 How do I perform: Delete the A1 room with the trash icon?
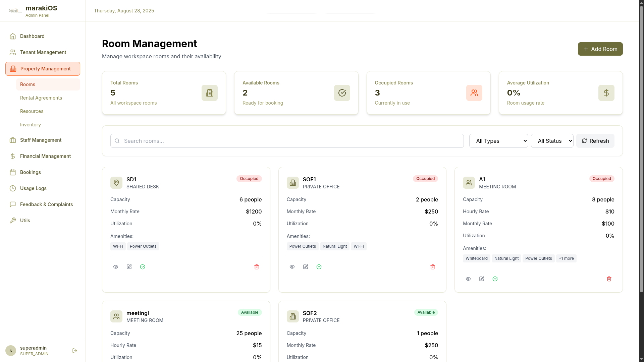pos(609,279)
